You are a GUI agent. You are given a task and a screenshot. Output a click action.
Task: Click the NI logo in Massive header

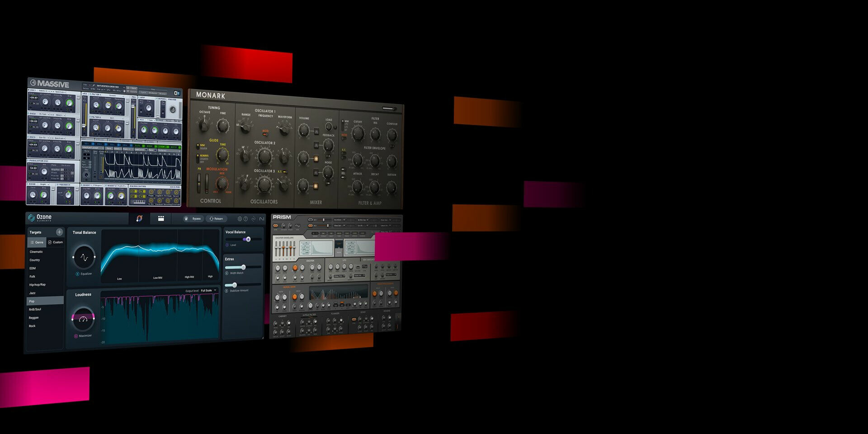click(177, 93)
